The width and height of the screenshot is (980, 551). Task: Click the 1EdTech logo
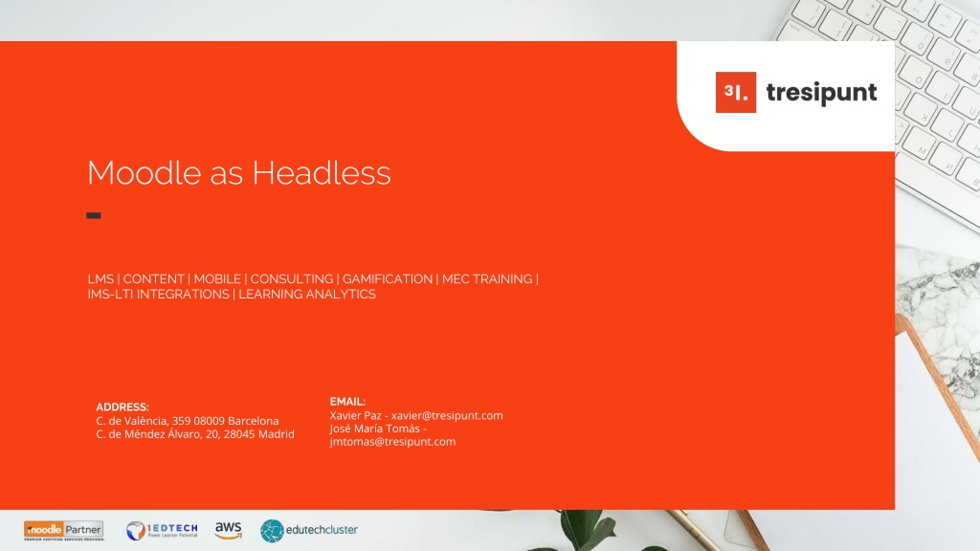[162, 530]
